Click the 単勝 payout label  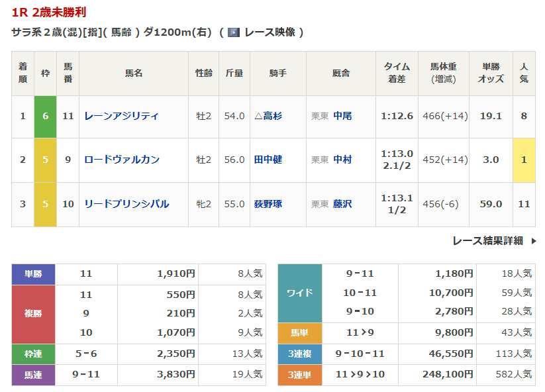(33, 273)
